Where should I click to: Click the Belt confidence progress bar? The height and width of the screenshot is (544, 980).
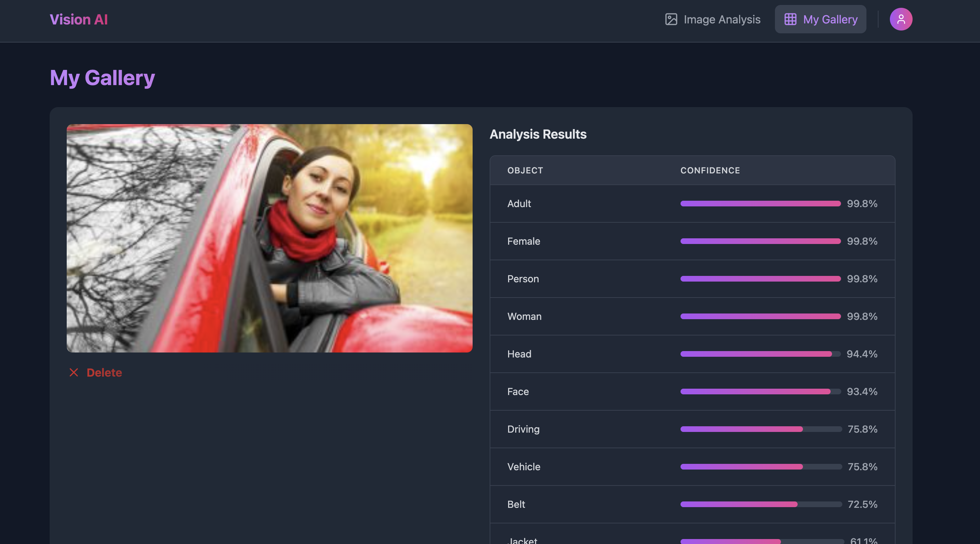point(761,505)
